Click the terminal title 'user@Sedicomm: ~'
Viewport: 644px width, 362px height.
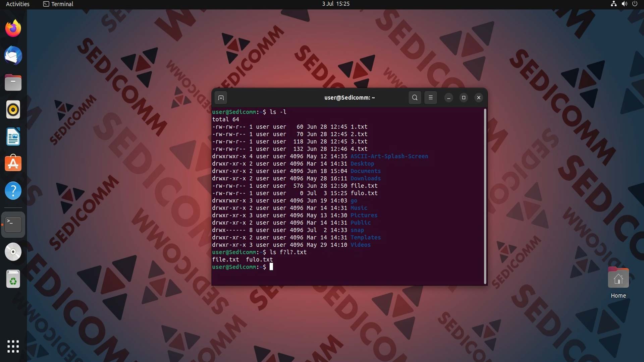[350, 98]
